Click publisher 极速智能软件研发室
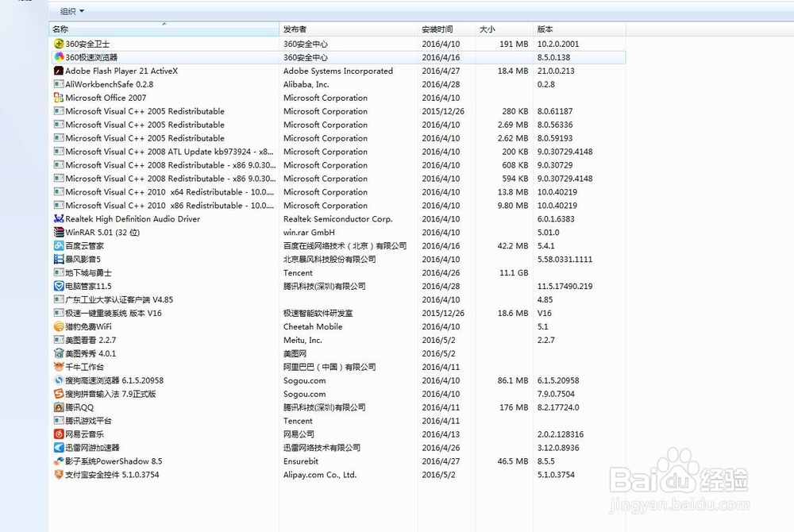This screenshot has width=794, height=532. pos(318,313)
